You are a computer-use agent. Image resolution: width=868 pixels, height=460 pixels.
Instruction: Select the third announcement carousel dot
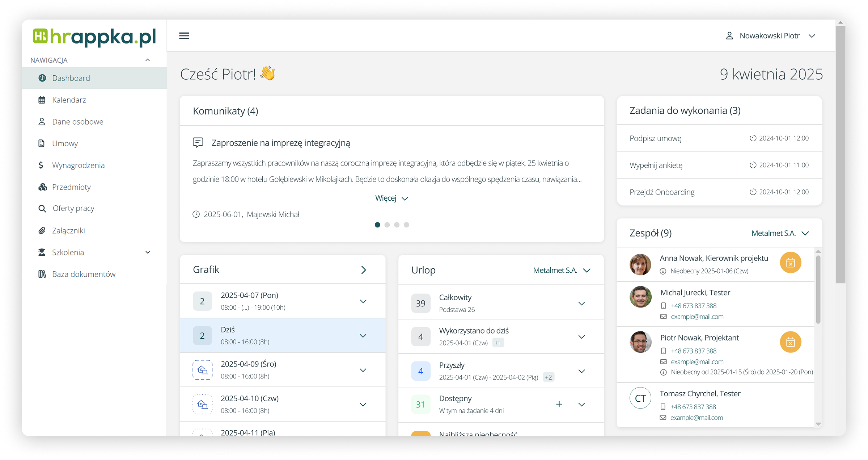tap(397, 225)
